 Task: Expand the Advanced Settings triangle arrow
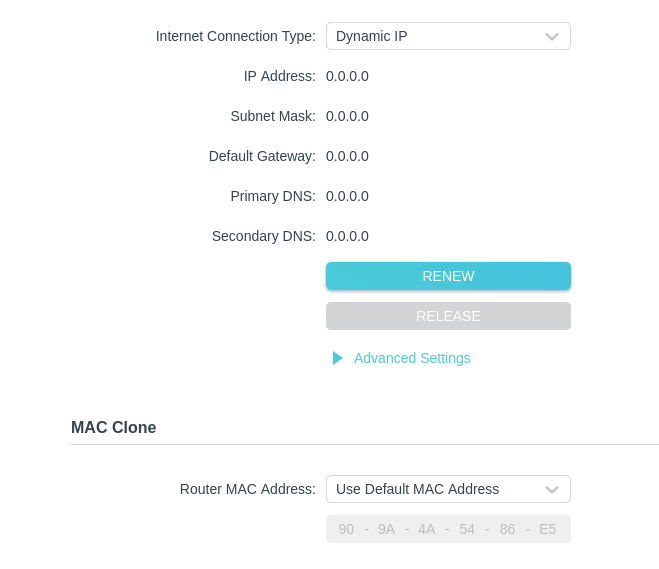338,358
